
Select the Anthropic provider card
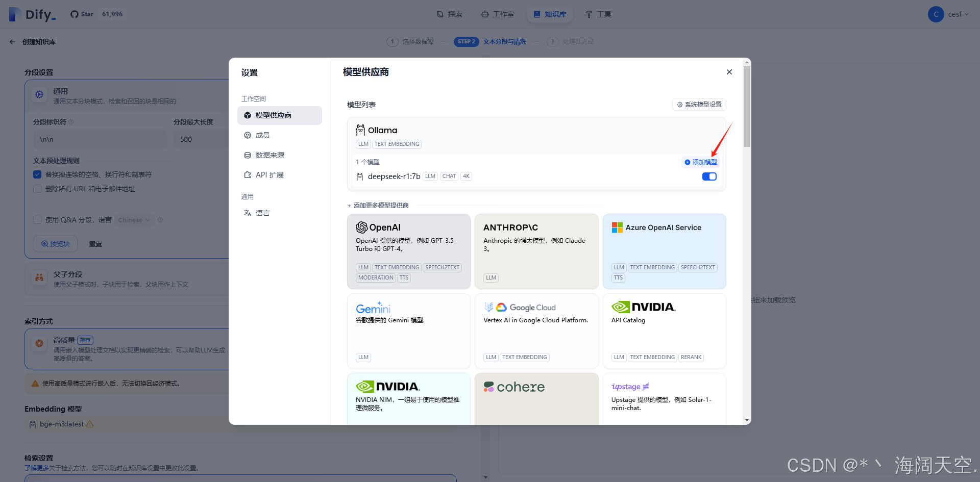click(536, 251)
